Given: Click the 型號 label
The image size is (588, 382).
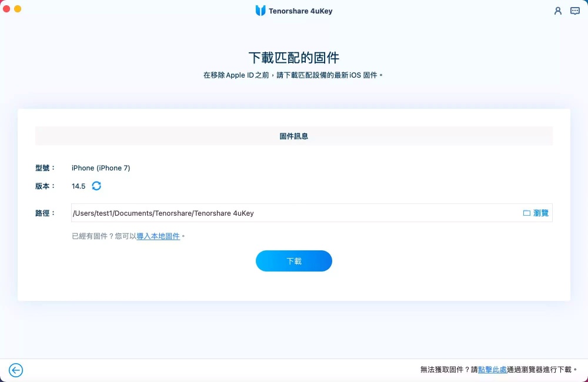Looking at the screenshot, I should pyautogui.click(x=45, y=168).
